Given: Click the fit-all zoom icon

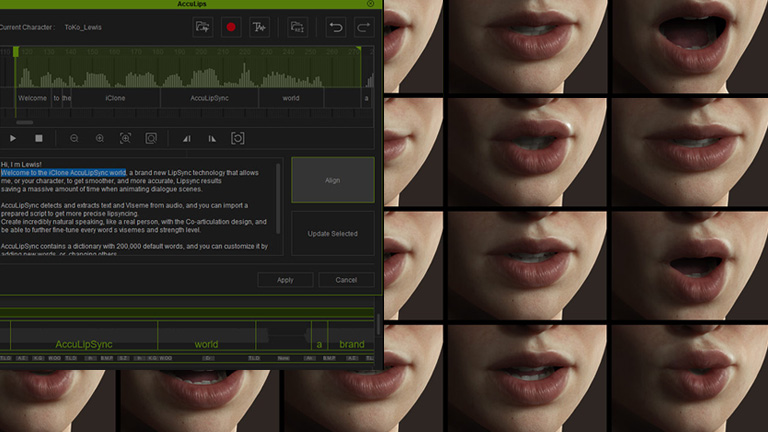Looking at the screenshot, I should pyautogui.click(x=151, y=138).
